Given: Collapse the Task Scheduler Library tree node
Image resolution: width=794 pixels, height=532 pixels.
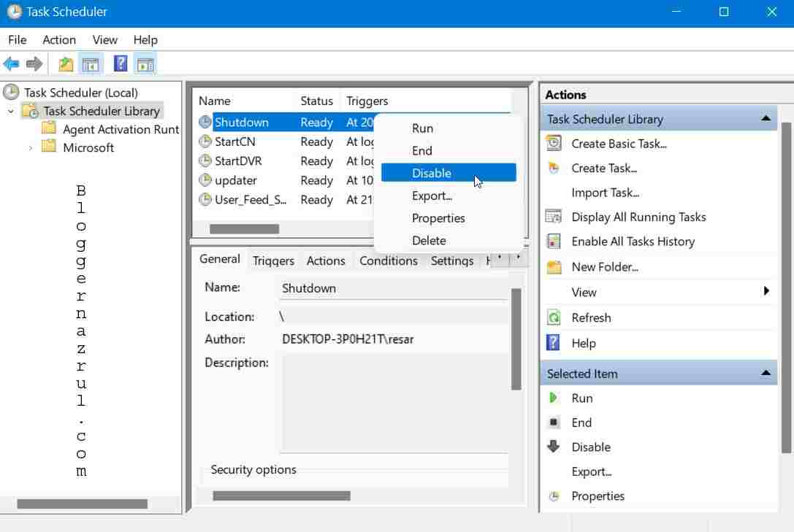Looking at the screenshot, I should (11, 111).
